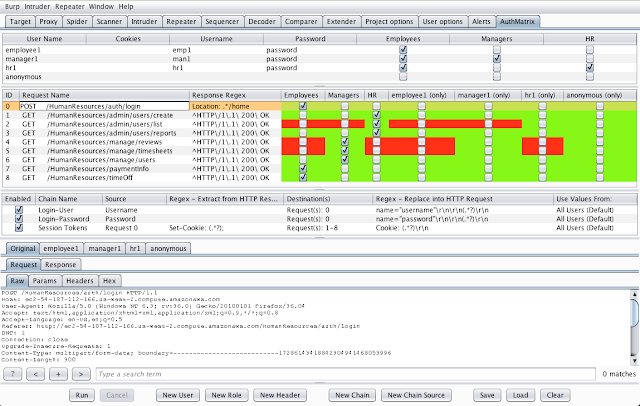Select the POST /HumanResources/auth/login request row

pos(100,104)
